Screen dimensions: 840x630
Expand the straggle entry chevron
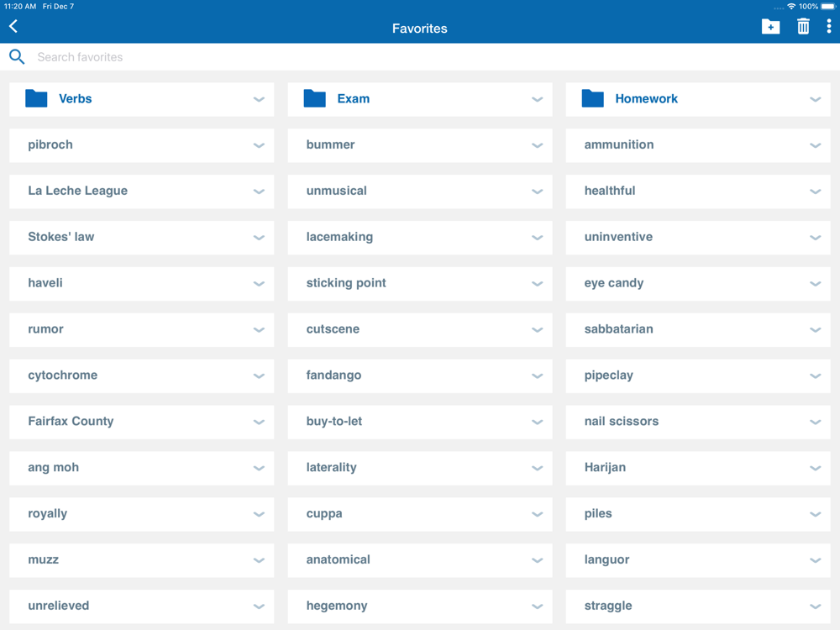click(816, 606)
